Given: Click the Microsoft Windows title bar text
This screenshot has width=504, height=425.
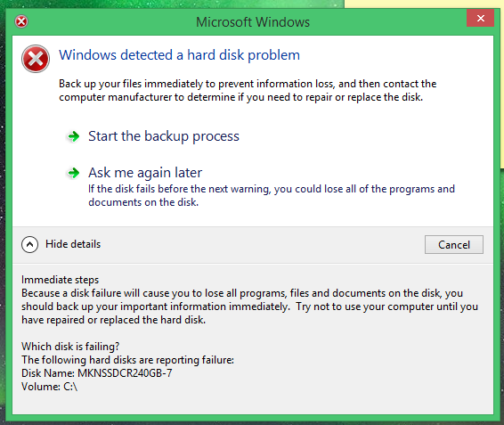Looking at the screenshot, I should tap(253, 22).
